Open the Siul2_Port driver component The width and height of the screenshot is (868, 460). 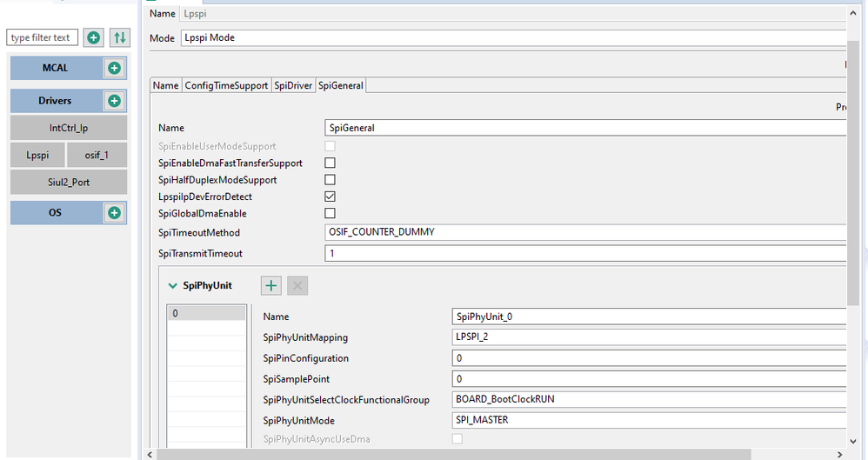point(69,182)
